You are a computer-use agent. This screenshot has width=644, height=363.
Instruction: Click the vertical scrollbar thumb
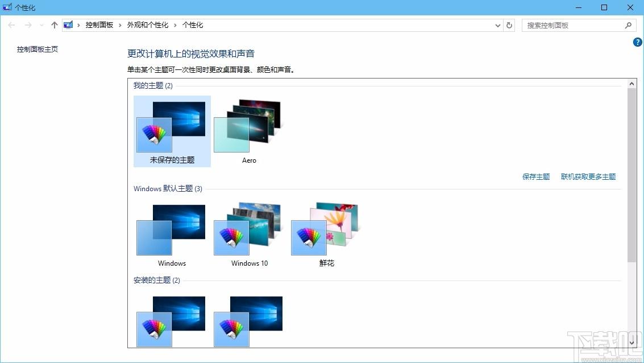click(x=631, y=175)
